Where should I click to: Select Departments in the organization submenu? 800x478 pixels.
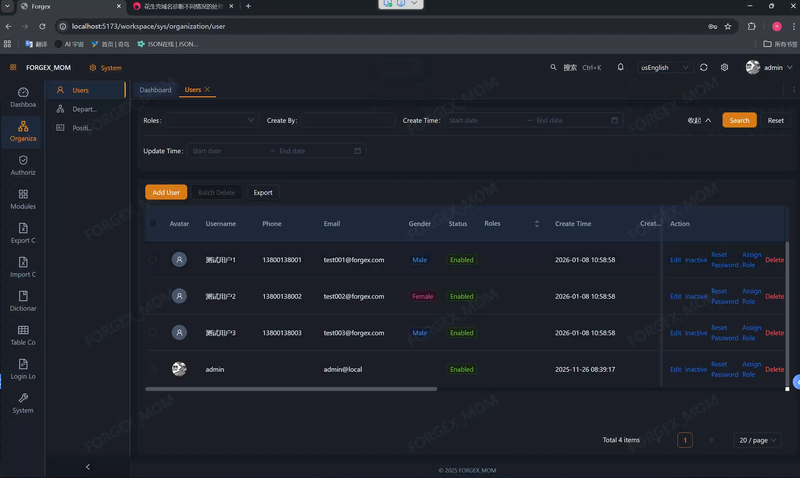click(x=84, y=109)
